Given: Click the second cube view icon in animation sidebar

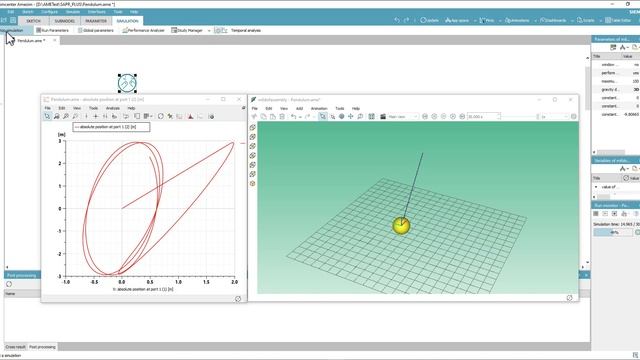Looking at the screenshot, I should [253, 137].
